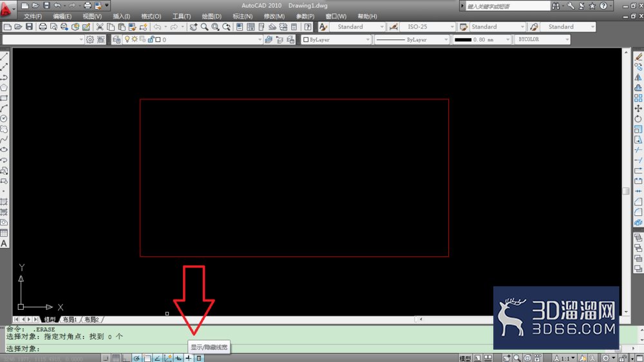The image size is (644, 362).
Task: Open the Multileader Style Standard dropdown
Action: (568, 26)
